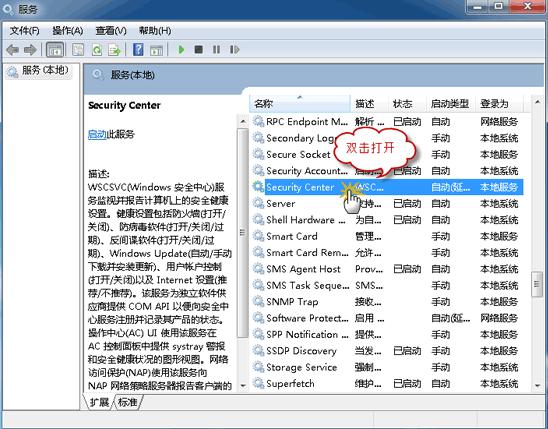Click the gear icon beside SSDP Discovery

coord(258,350)
